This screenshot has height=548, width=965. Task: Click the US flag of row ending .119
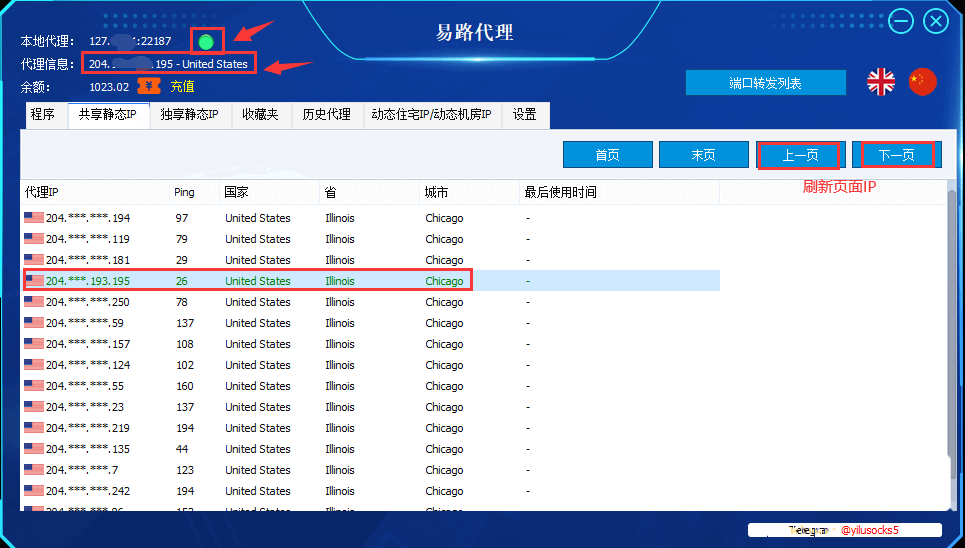[x=34, y=238]
